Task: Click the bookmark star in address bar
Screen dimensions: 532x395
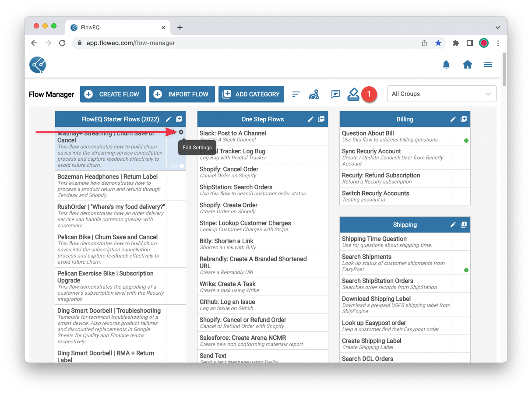Action: pos(438,43)
